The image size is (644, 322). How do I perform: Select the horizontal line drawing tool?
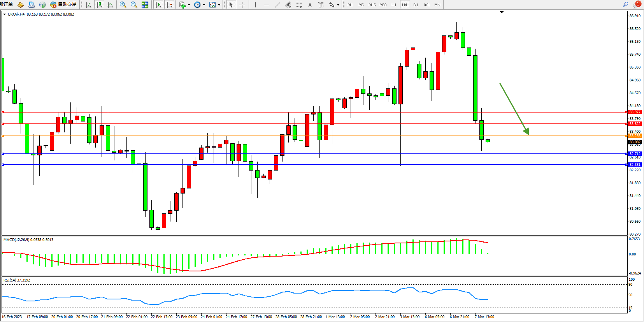[266, 5]
